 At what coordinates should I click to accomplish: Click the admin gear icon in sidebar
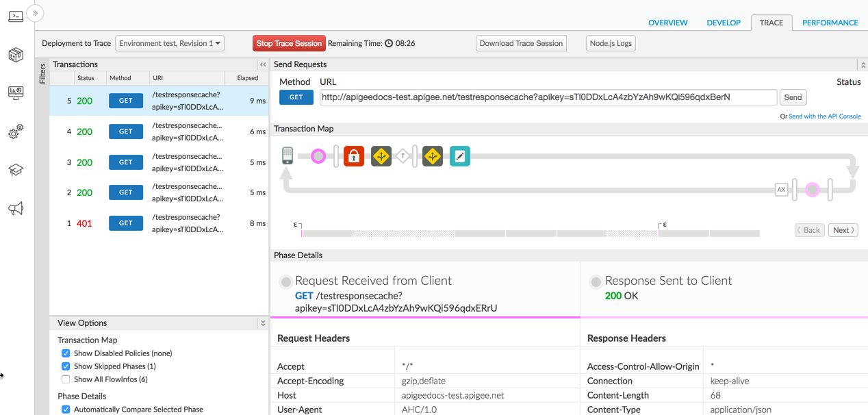coord(15,131)
